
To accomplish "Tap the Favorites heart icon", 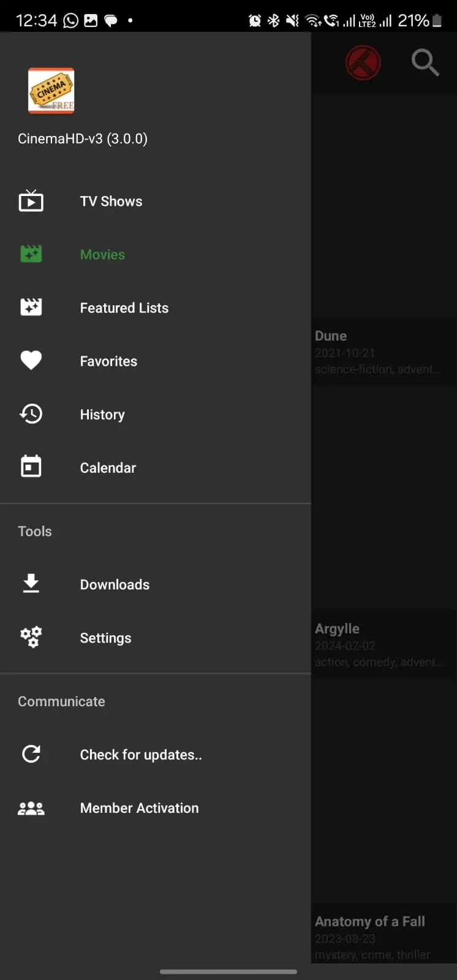I will 31,360.
